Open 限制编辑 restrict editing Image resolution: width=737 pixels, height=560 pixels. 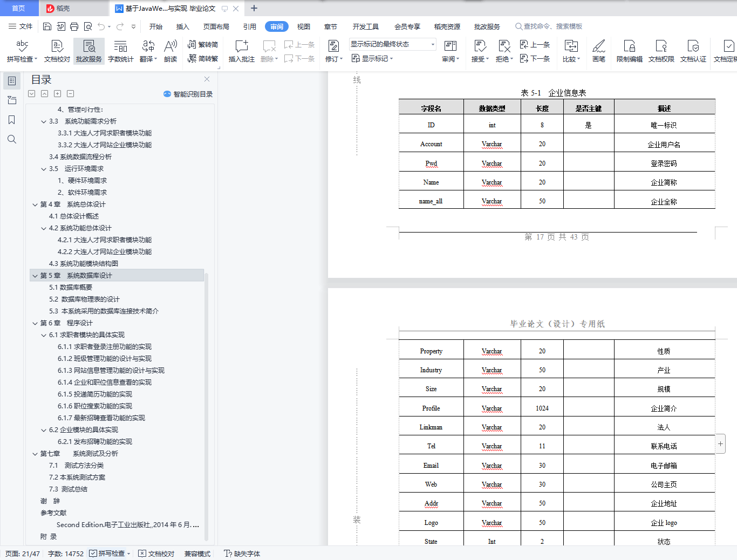[629, 51]
